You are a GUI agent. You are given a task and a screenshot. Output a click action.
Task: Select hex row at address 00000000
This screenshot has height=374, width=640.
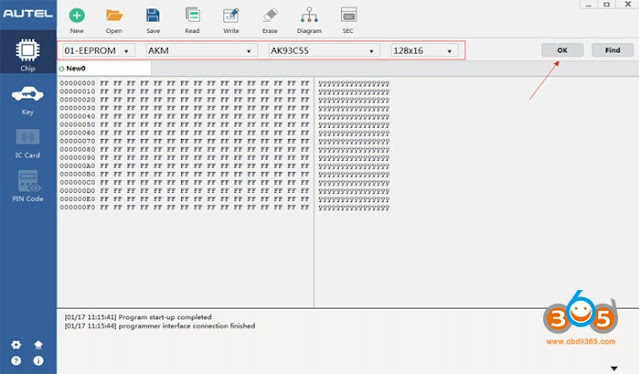[x=184, y=83]
